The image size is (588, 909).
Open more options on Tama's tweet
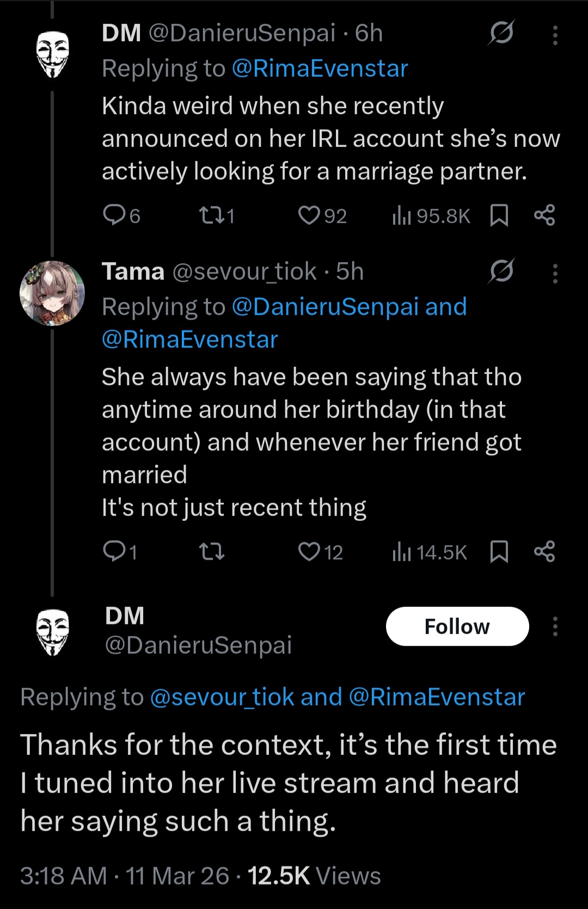(x=555, y=274)
